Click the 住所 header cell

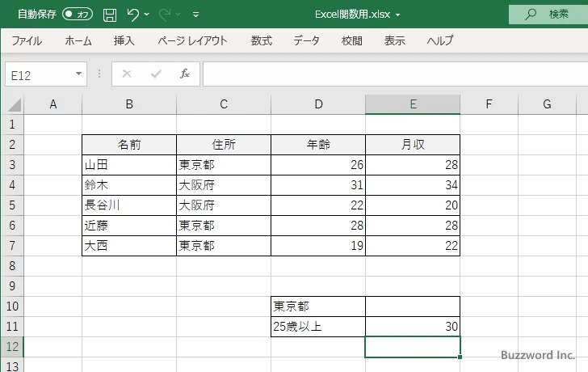224,145
